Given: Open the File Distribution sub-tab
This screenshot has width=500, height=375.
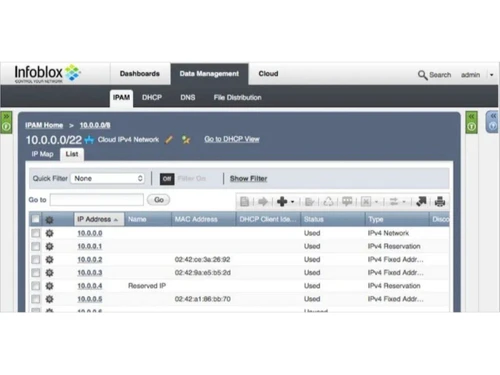Looking at the screenshot, I should (x=237, y=98).
